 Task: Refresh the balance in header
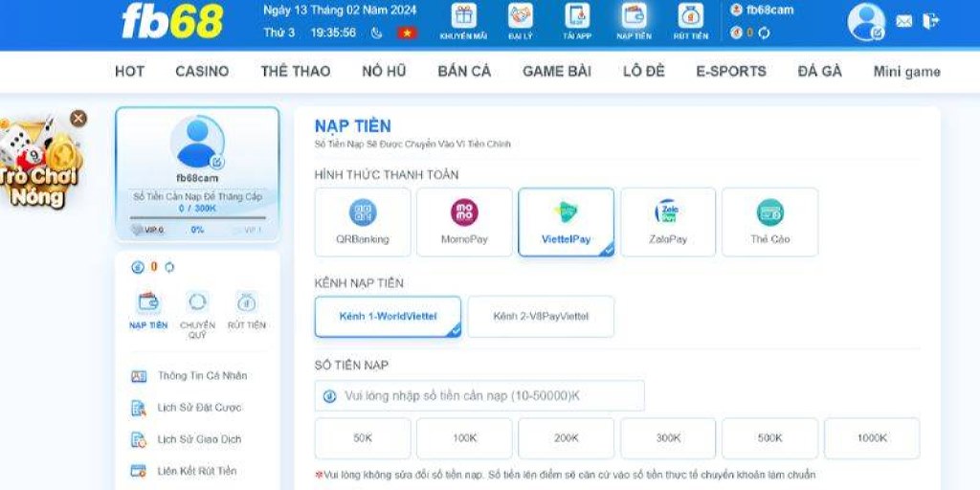pos(765,33)
